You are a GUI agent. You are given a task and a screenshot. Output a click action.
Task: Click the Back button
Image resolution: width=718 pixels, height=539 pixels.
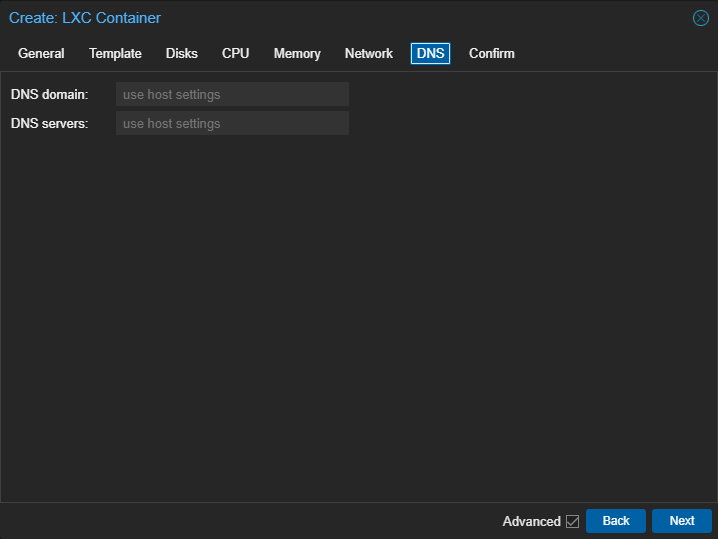pyautogui.click(x=616, y=521)
